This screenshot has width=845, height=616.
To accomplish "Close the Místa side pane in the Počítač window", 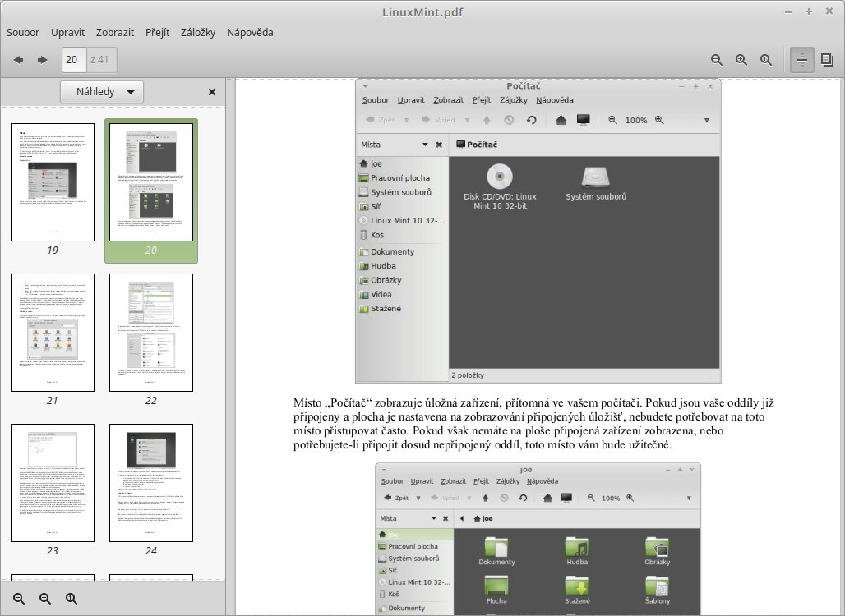I will (x=439, y=145).
